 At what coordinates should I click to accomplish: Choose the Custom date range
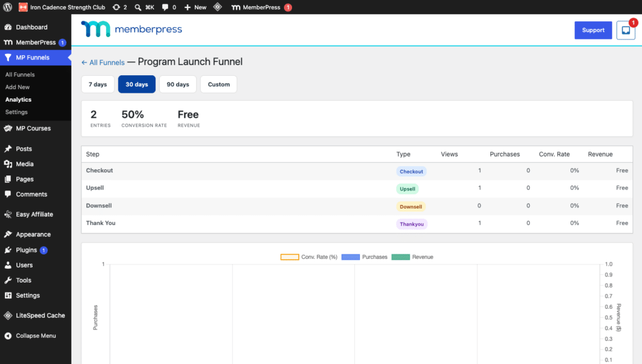219,84
